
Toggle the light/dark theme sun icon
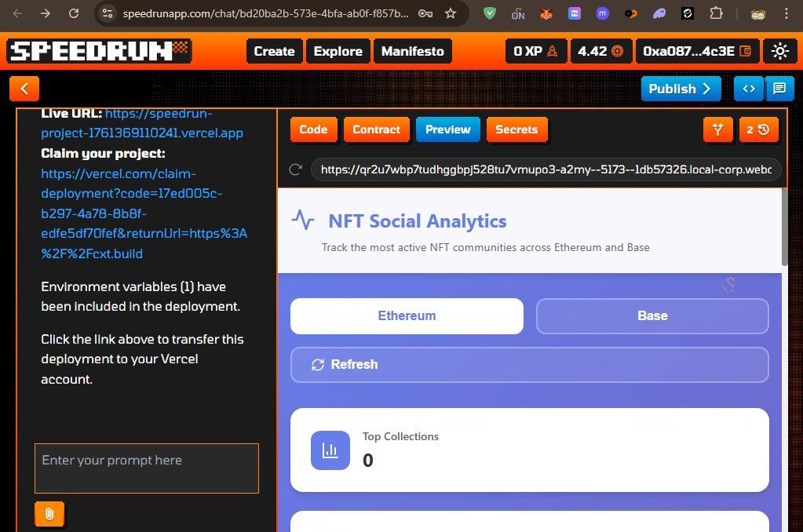779,51
